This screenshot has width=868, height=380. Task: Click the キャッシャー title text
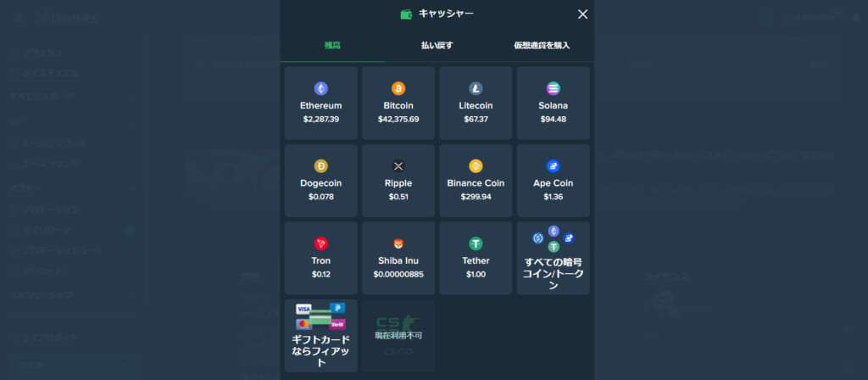[x=446, y=14]
